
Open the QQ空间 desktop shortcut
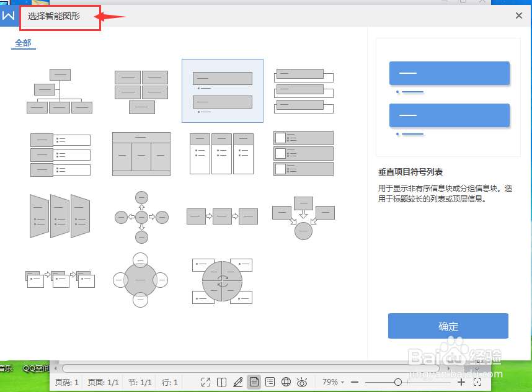pyautogui.click(x=36, y=368)
